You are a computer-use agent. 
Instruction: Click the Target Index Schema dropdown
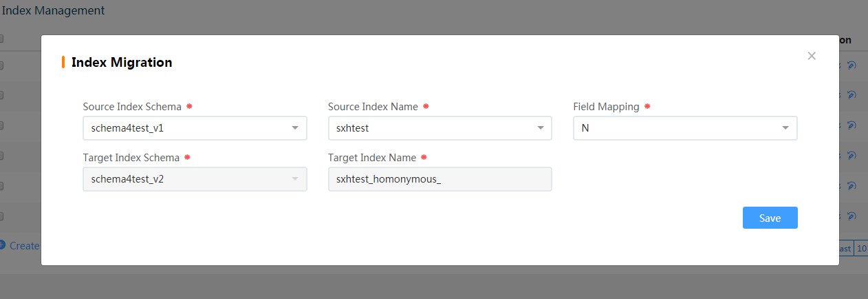pyautogui.click(x=195, y=179)
